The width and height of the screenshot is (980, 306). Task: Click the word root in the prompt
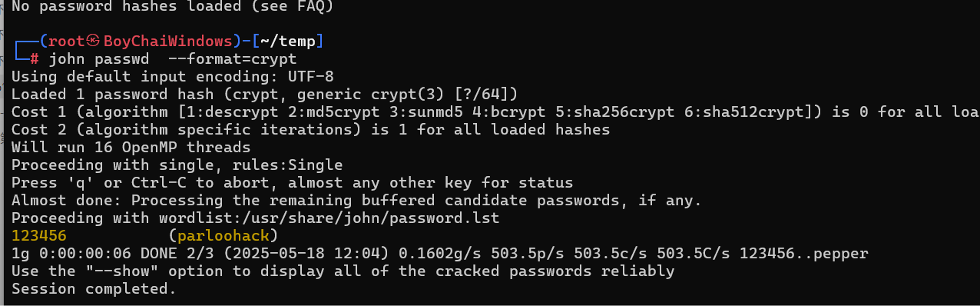pos(67,42)
